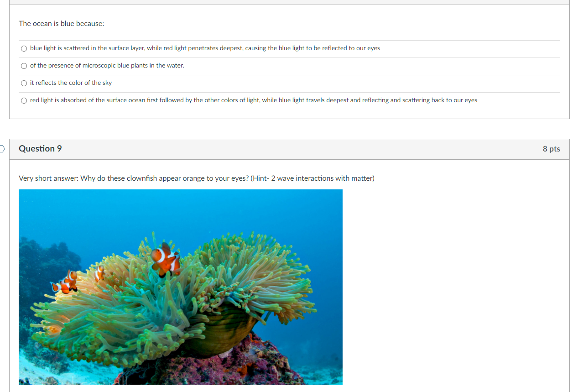583x392 pixels.
Task: Click answer text about red light penetrating deepest
Action: 205,48
